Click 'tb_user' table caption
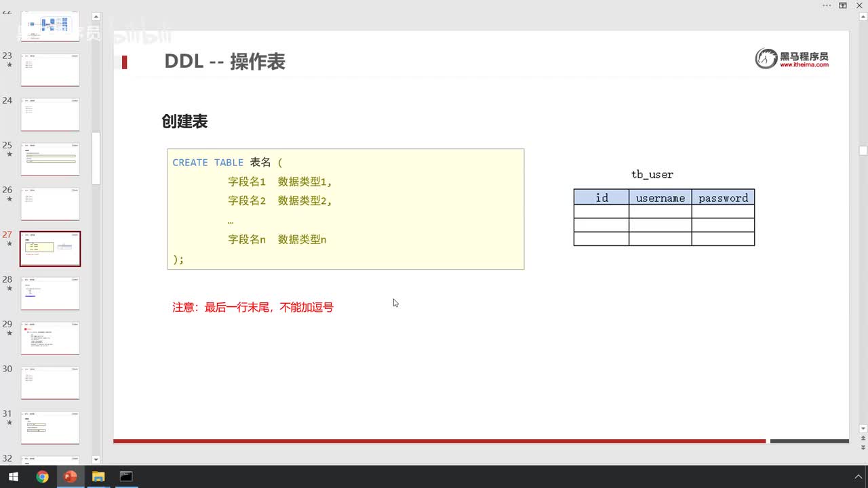868x488 pixels. [652, 174]
